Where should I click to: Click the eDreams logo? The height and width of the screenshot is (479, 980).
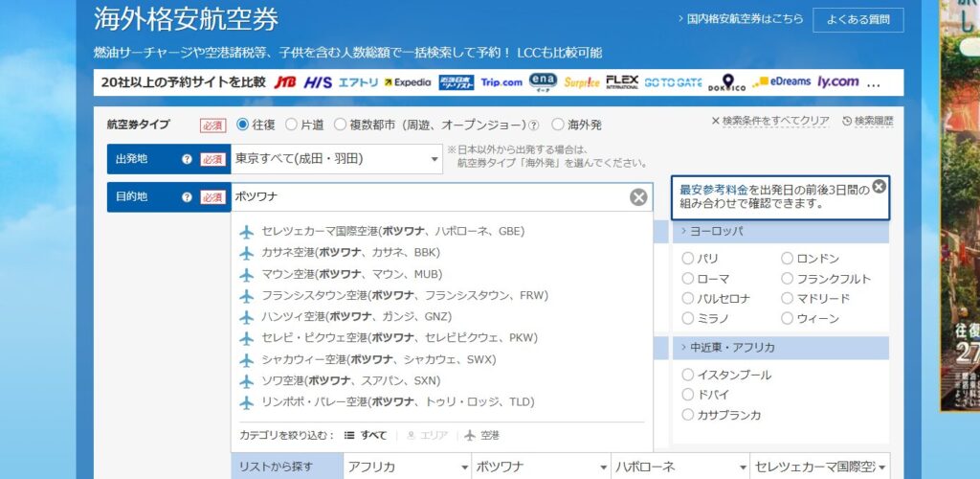point(781,82)
